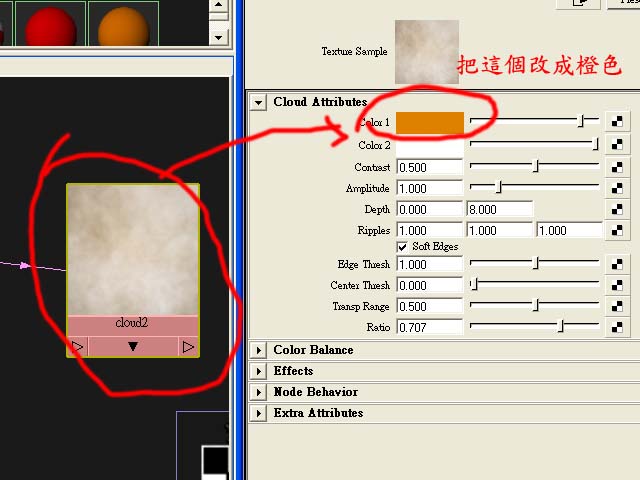The image size is (640, 480).
Task: Click the map button beside Color 1
Action: pos(617,122)
